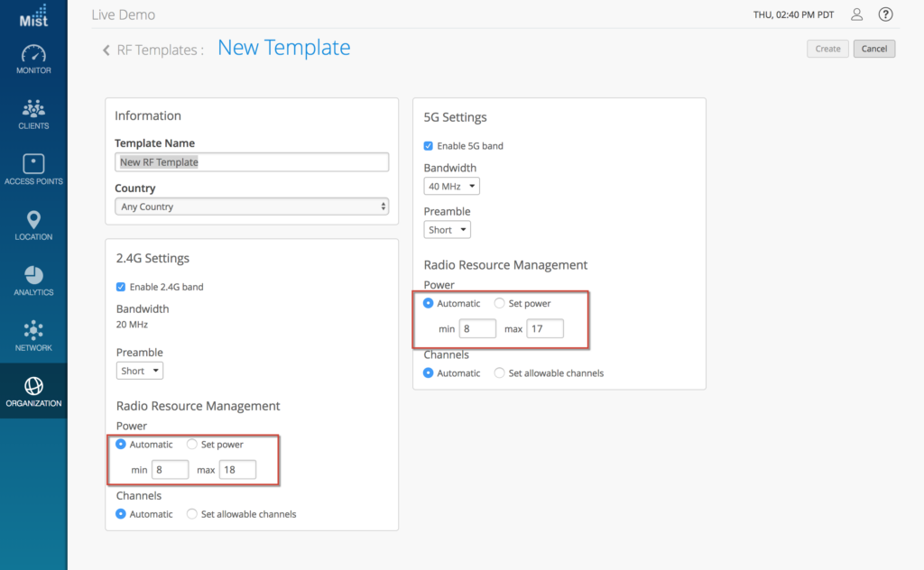Viewport: 924px width, 570px height.
Task: Open the Access Points icon
Action: [x=33, y=164]
